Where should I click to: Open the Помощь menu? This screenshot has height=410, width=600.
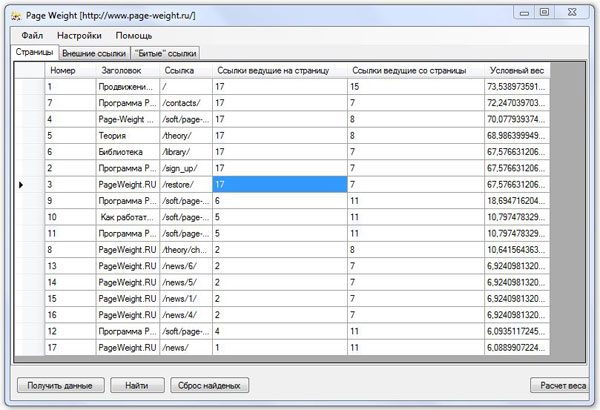pyautogui.click(x=134, y=35)
